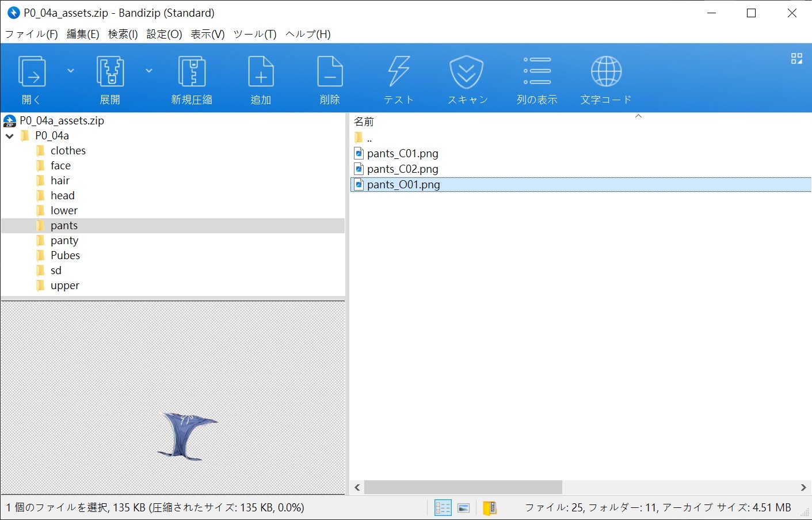Viewport: 812px width, 520px height.
Task: Click the New Archive (新規圧縮) icon
Action: click(192, 72)
